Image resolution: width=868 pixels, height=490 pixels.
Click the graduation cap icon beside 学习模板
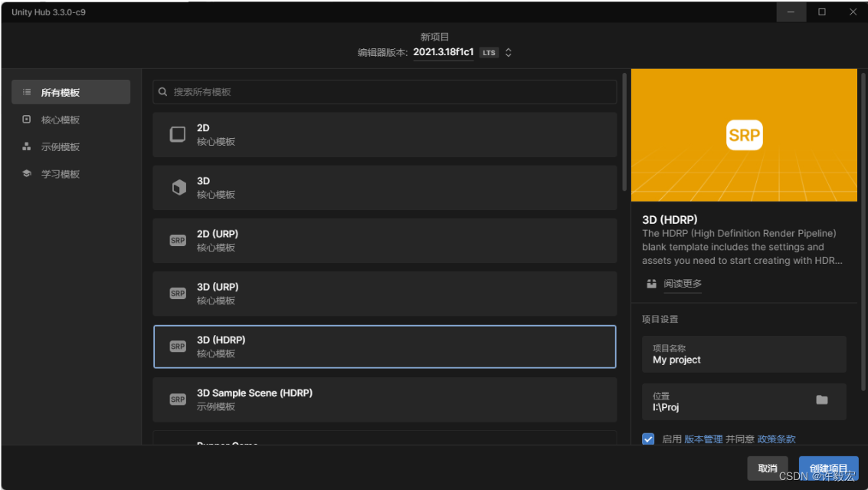27,173
